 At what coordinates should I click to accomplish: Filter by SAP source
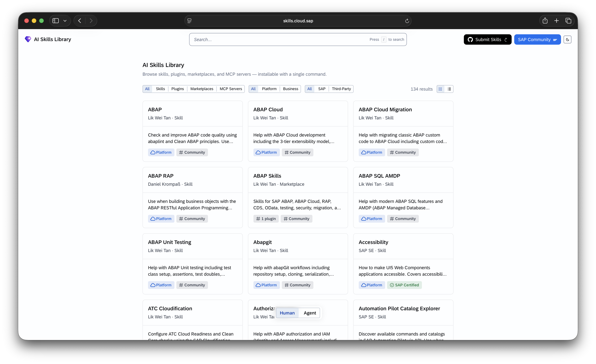tap(322, 89)
